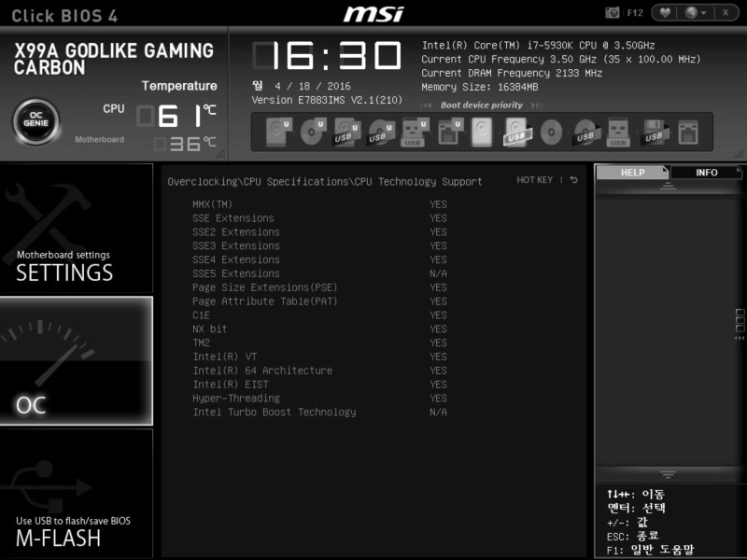The width and height of the screenshot is (747, 560).
Task: Click Current DRAM Frequency 2133 MHz text
Action: [x=512, y=73]
